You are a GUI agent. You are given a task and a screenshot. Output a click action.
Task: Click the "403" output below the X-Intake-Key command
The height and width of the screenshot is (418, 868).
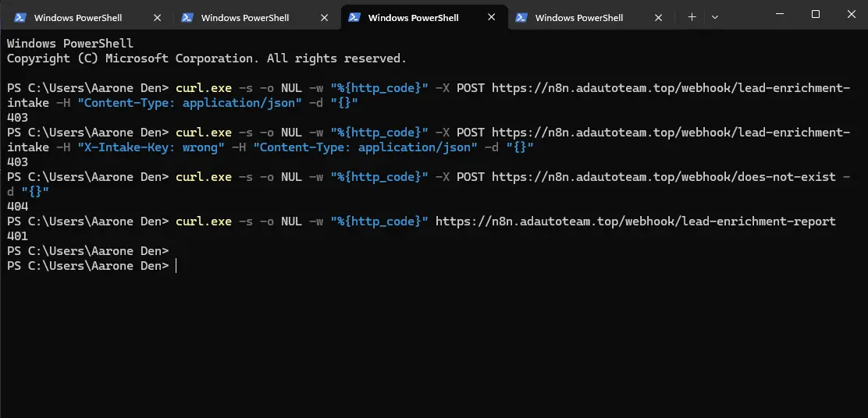18,162
